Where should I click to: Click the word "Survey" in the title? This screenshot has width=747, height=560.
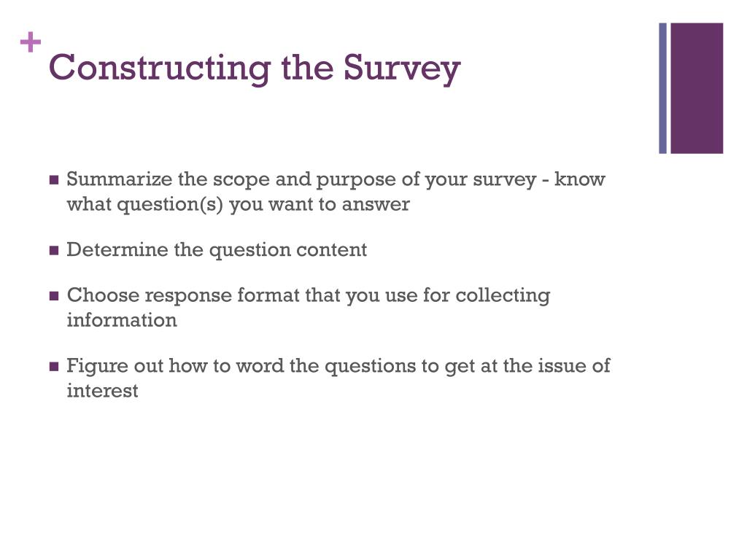pos(402,69)
